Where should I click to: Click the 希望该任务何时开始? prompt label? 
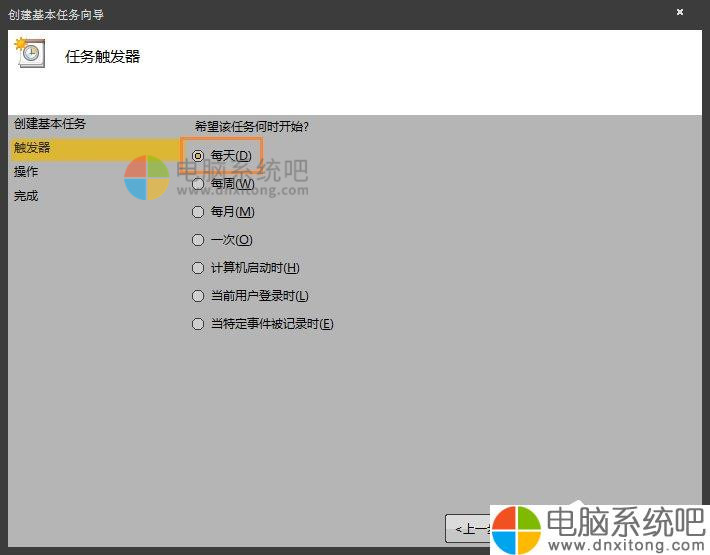coord(251,127)
